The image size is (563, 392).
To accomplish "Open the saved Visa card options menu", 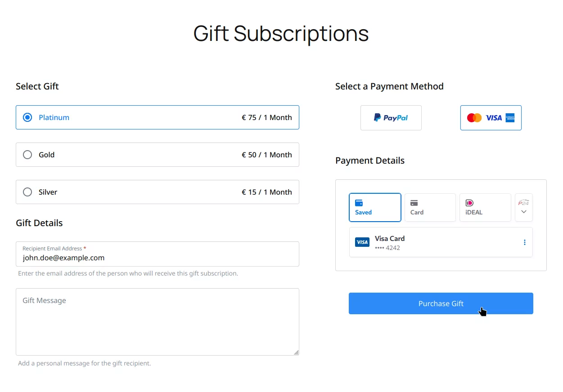I will (x=524, y=242).
